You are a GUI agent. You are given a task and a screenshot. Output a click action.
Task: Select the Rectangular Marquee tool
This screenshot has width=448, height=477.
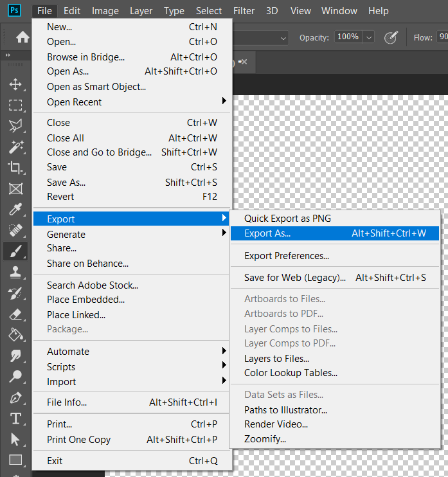[15, 105]
